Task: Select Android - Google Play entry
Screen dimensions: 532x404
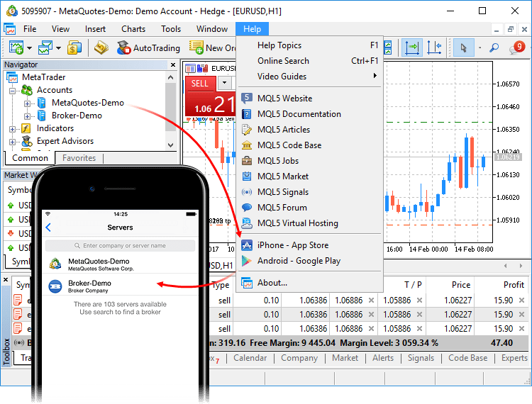Action: coord(310,261)
